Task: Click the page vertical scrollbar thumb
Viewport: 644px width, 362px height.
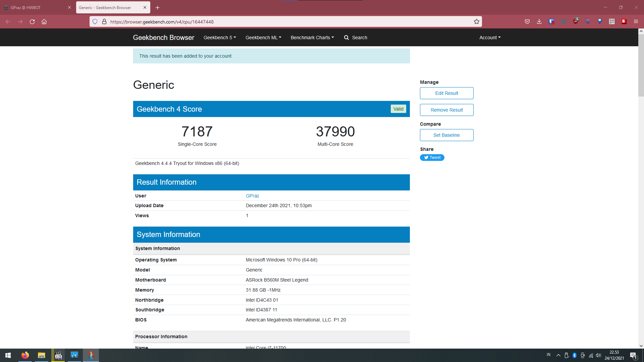Action: [641, 65]
